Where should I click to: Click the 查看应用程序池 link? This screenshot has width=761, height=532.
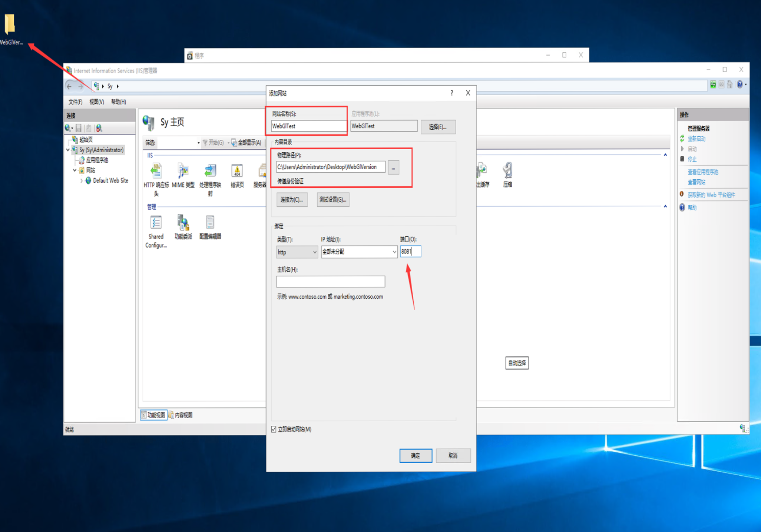703,172
